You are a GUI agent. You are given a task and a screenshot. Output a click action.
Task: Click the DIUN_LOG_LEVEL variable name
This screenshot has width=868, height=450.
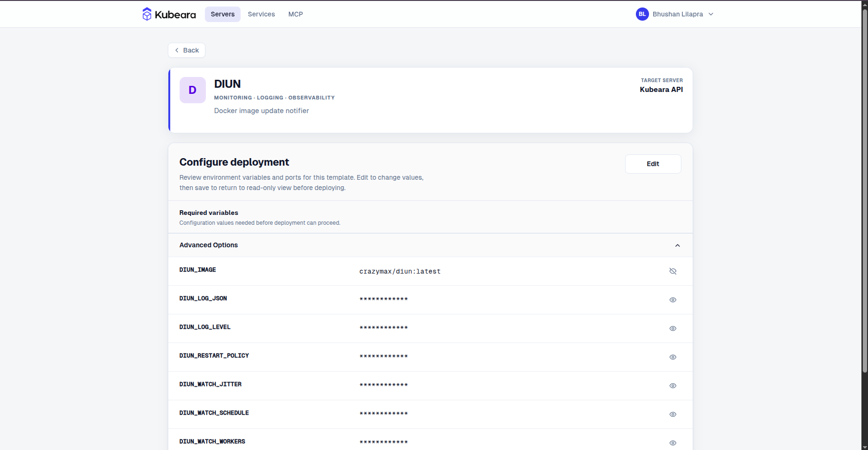click(x=205, y=327)
